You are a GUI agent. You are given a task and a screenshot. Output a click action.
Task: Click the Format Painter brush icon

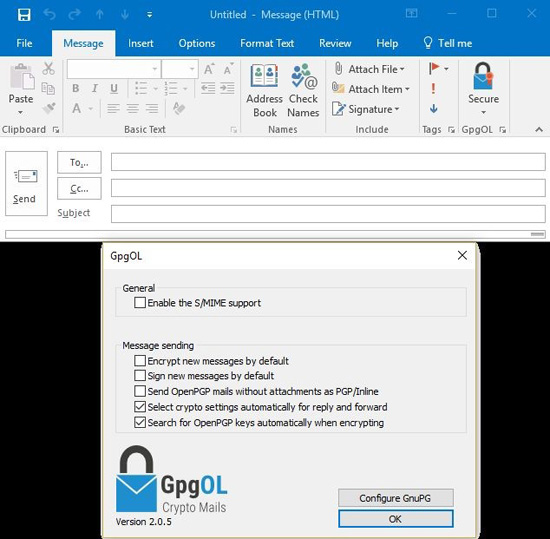[x=49, y=108]
